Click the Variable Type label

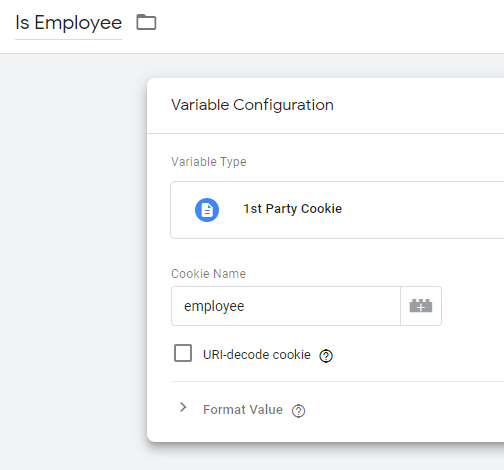click(209, 162)
